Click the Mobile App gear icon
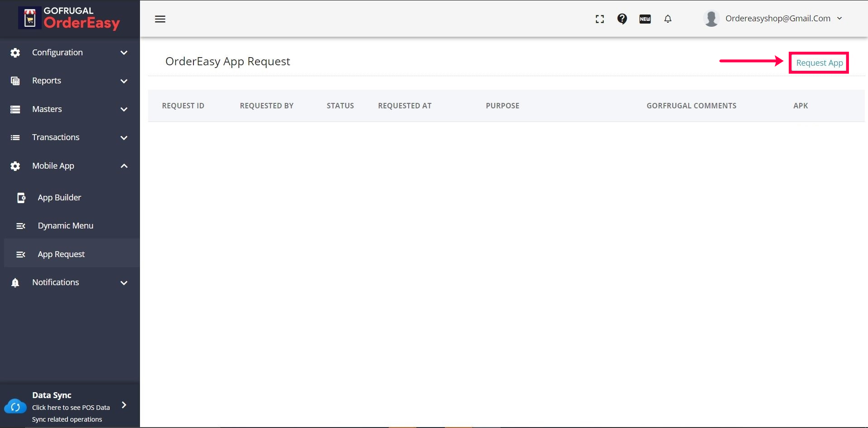 coord(15,166)
